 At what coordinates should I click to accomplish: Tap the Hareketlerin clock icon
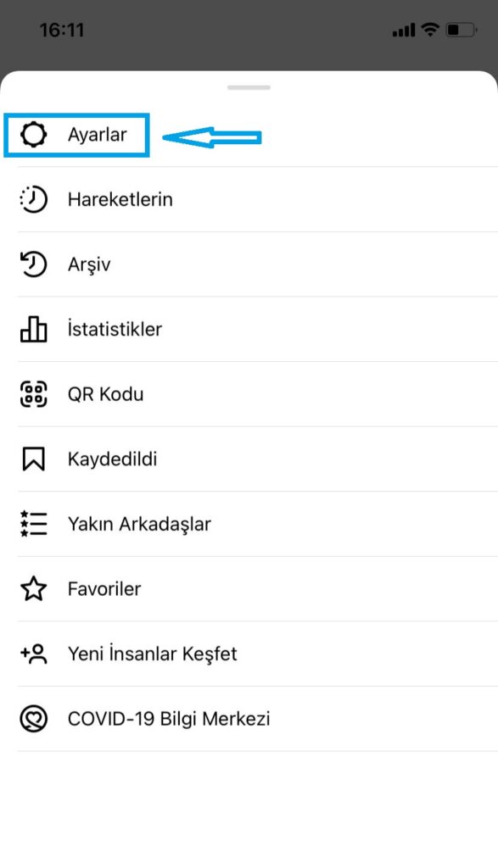point(33,199)
